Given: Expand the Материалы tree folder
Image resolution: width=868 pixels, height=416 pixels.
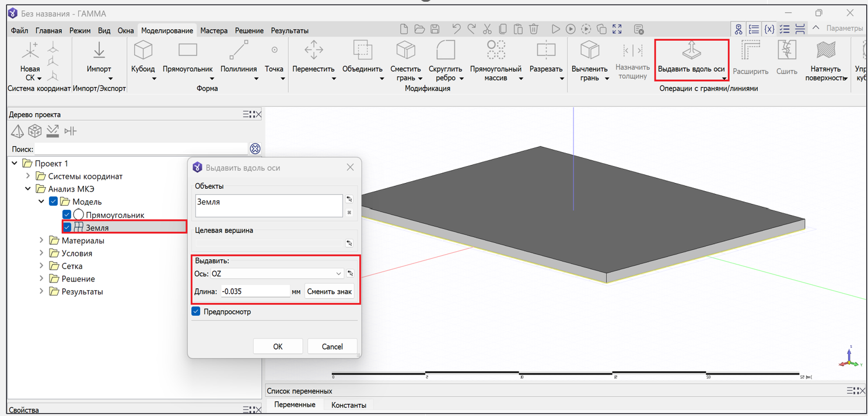Looking at the screenshot, I should 41,241.
